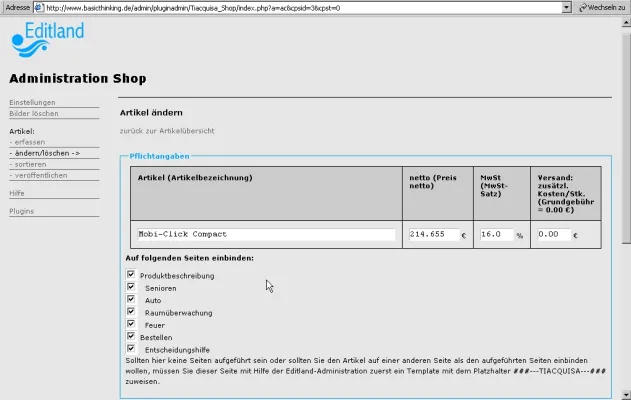The width and height of the screenshot is (631, 400).
Task: Click the scrollbar down arrow
Action: click(x=626, y=395)
